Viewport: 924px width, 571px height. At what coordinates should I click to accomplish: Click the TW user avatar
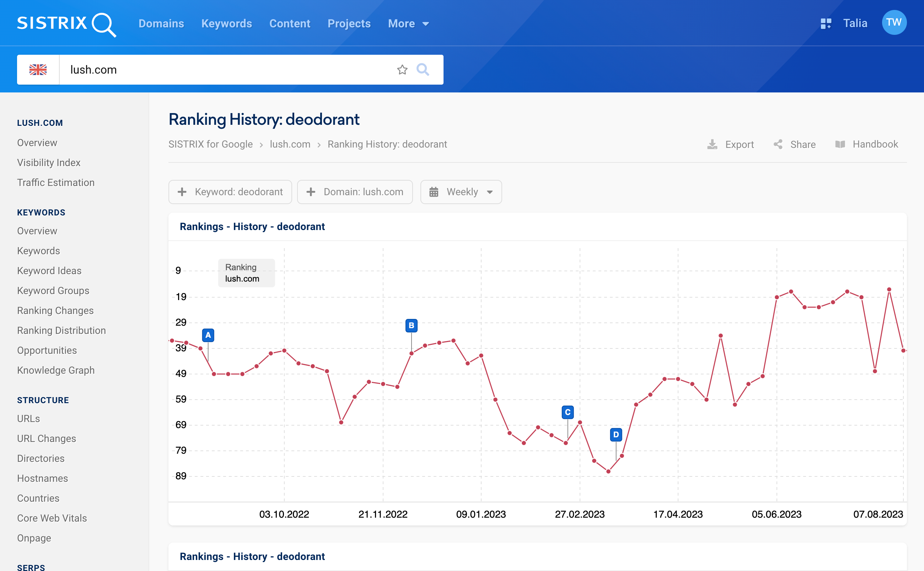point(894,23)
